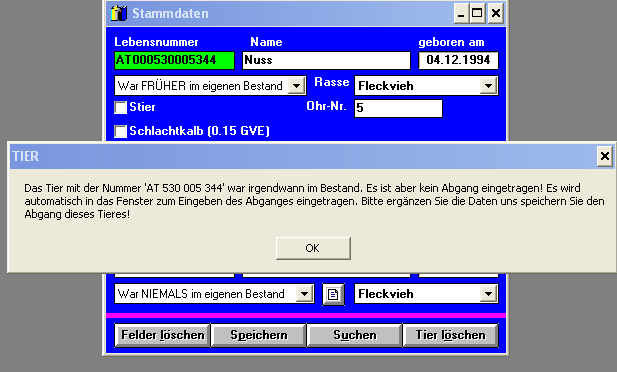Click the Tier löschen button
This screenshot has height=372, width=617.
[451, 335]
